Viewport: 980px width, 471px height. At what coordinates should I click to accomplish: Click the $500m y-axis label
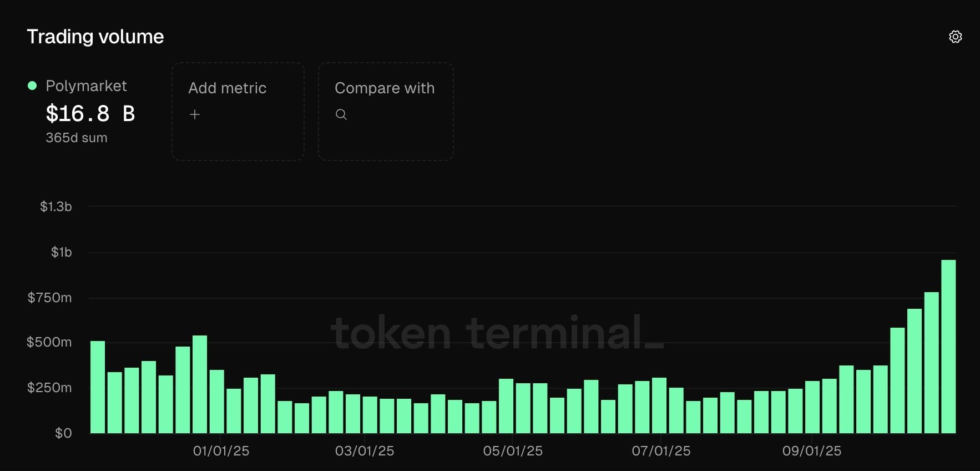[x=49, y=342]
